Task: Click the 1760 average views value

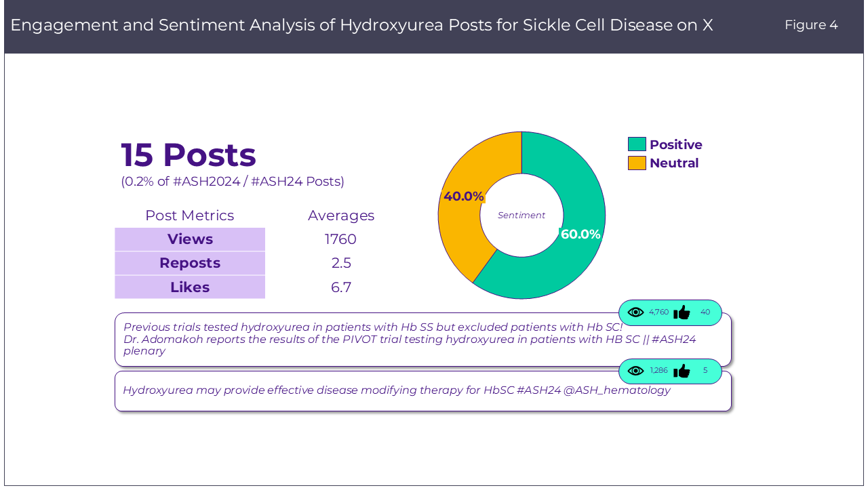Action: click(x=340, y=239)
